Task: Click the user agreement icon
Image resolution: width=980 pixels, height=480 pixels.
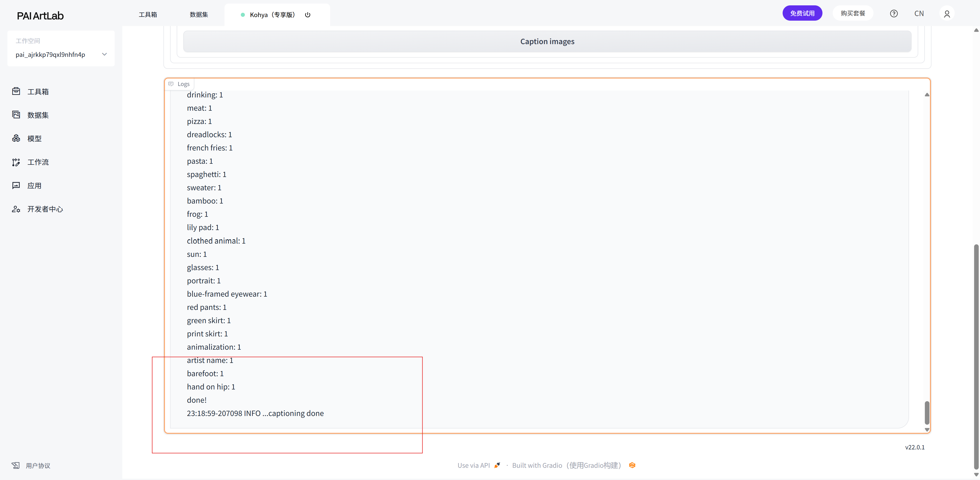Action: (16, 465)
